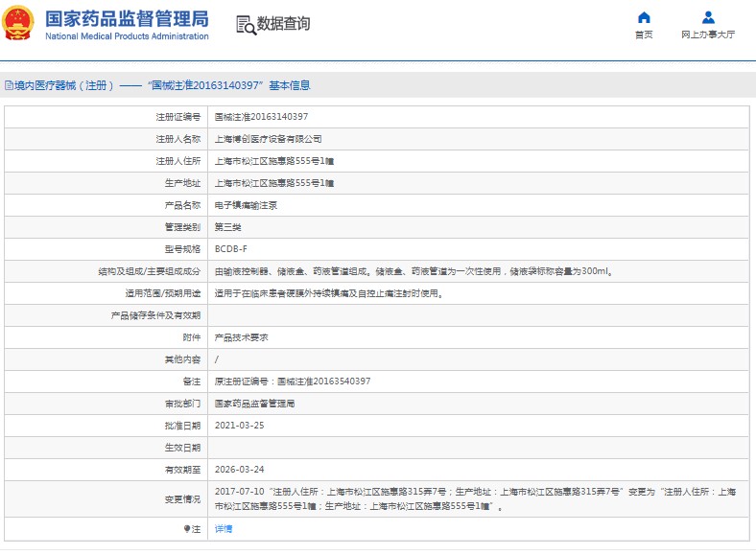
Task: Click the 产品技术要求 attachment value
Action: 241,337
